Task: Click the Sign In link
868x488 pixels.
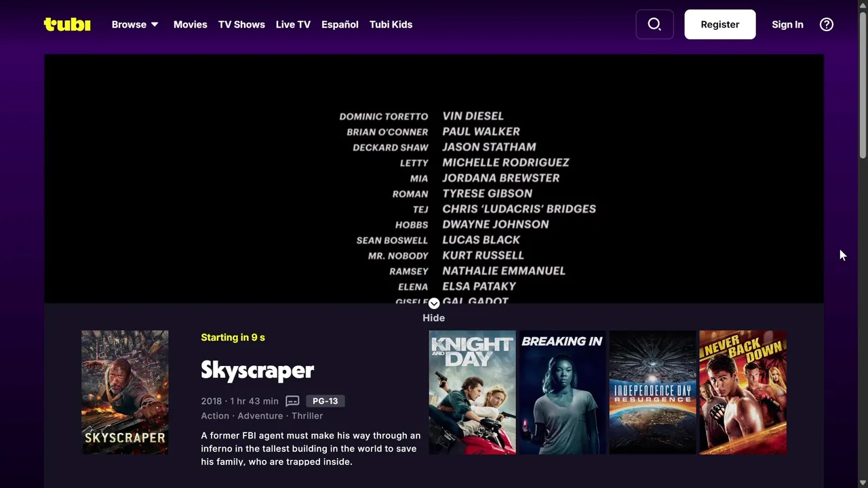Action: (787, 24)
